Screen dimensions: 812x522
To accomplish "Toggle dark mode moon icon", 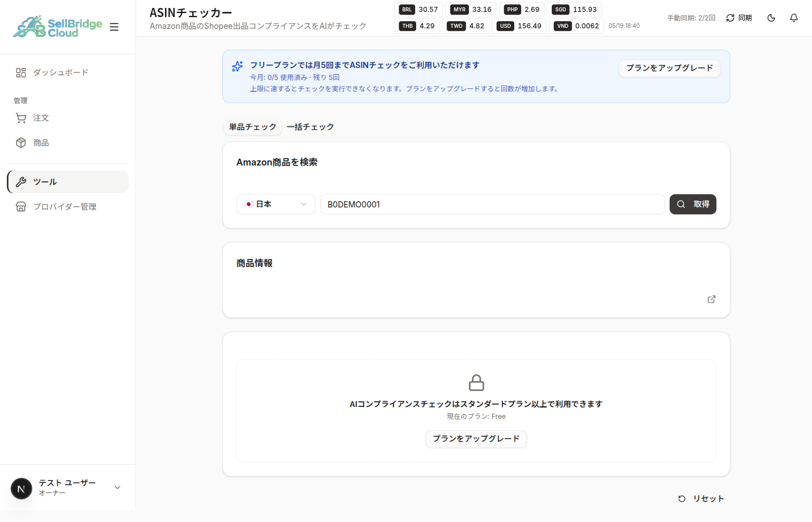I will [x=771, y=18].
